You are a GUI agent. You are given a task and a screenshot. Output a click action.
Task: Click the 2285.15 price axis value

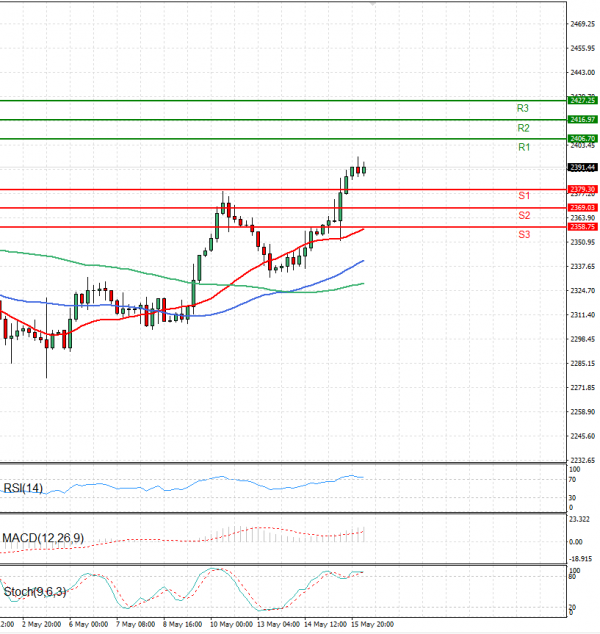(583, 363)
